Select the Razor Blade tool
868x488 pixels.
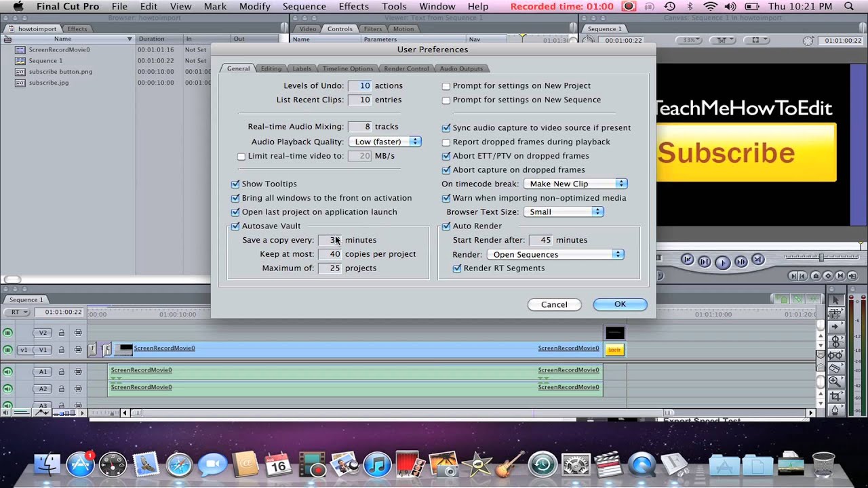836,368
